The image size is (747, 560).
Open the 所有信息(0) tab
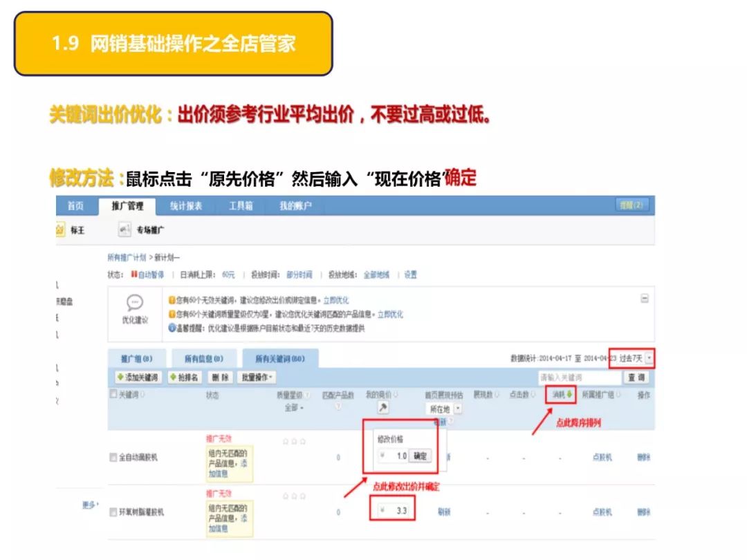tap(205, 356)
